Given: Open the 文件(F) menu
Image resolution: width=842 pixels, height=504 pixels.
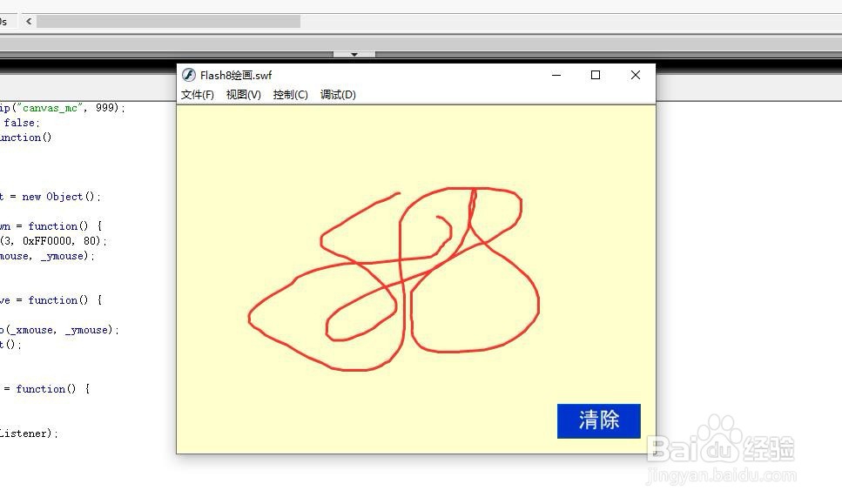Looking at the screenshot, I should point(197,95).
